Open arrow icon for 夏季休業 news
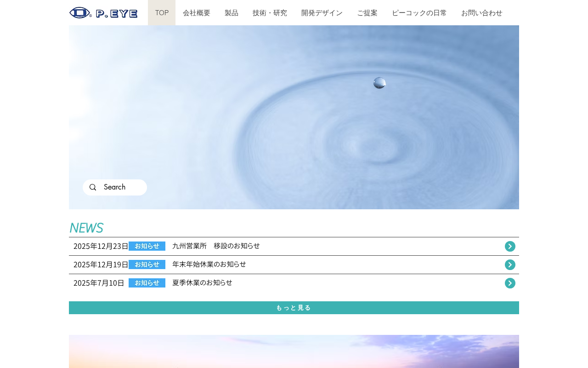588x368 pixels. point(510,283)
